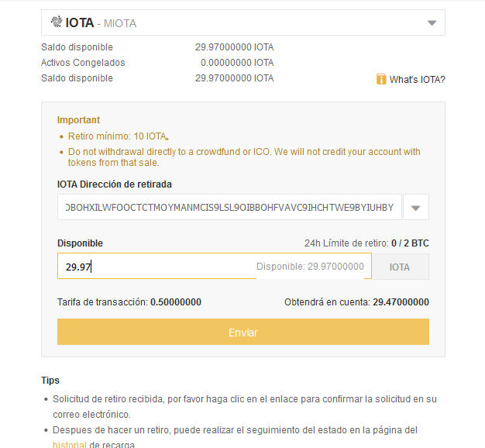
Task: Click the IOTA withdrawal address field
Action: (229, 208)
